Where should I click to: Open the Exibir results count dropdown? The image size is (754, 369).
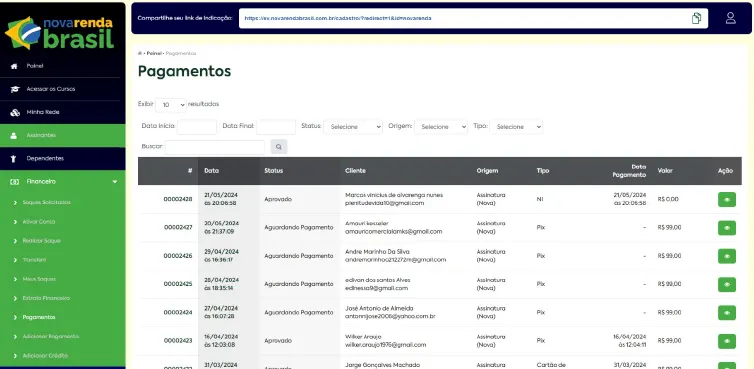click(171, 105)
